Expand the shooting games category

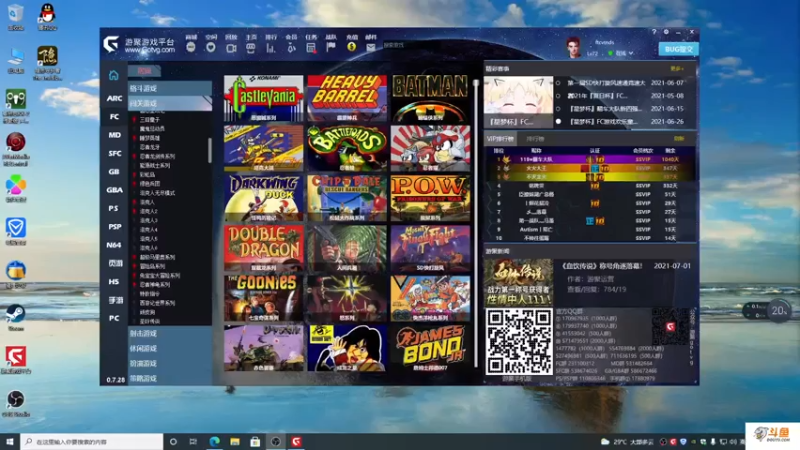pos(169,333)
